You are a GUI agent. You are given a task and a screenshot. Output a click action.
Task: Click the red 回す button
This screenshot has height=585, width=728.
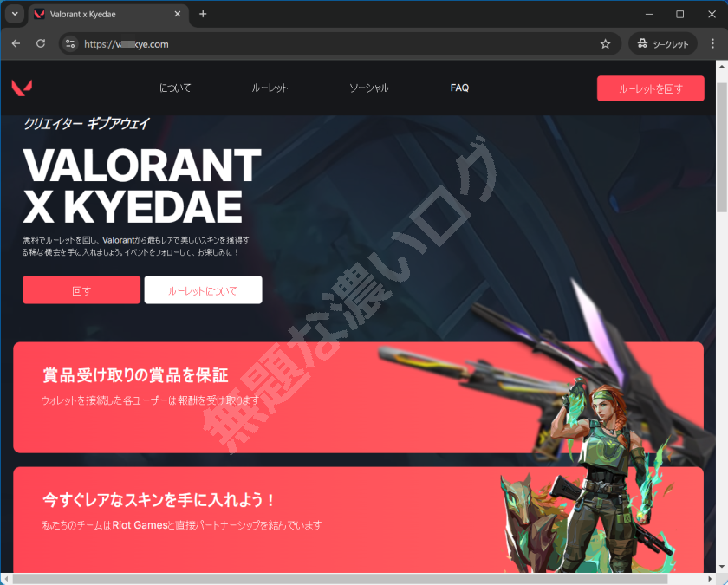81,290
